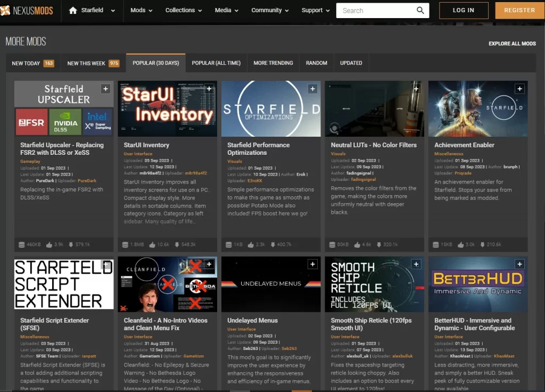Click the REGISTER button

(x=519, y=11)
